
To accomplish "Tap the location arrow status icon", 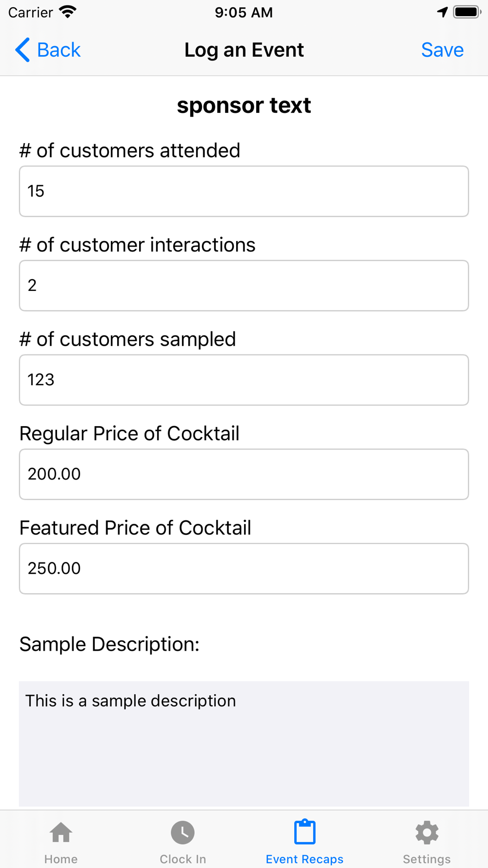I will coord(443,12).
